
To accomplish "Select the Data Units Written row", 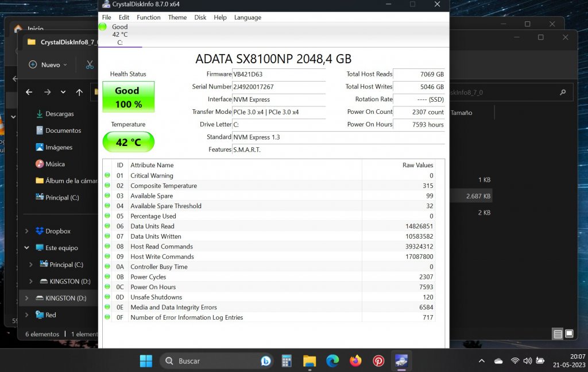I will coord(269,236).
